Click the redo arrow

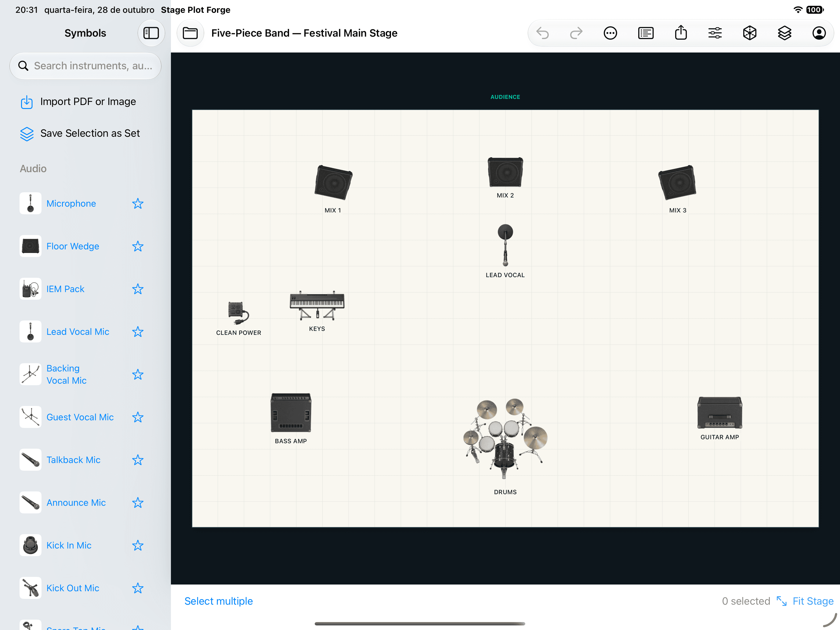(x=576, y=33)
